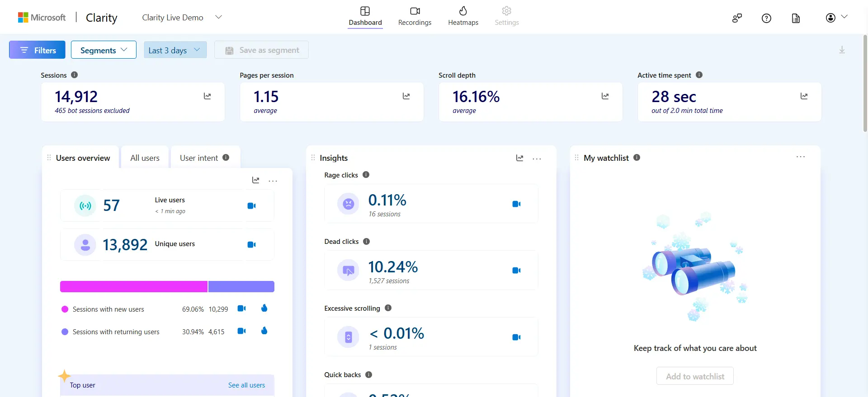The image size is (868, 397).
Task: Open trend chart in Users overview card
Action: point(256,180)
